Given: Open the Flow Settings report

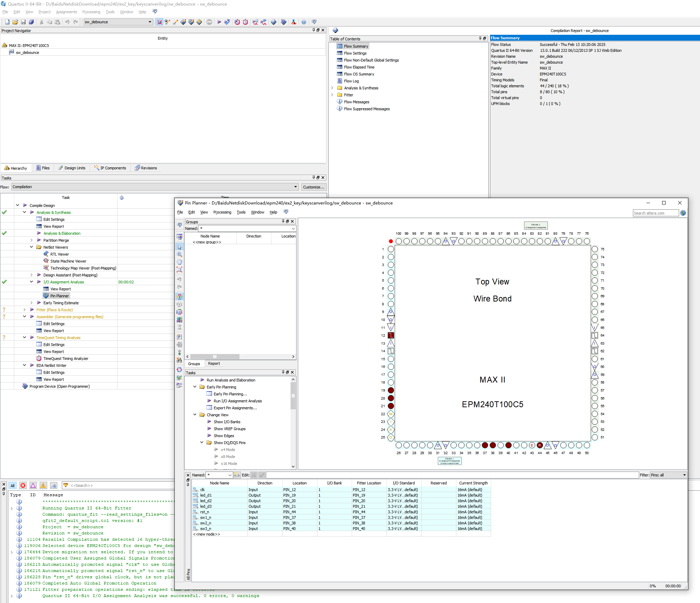Looking at the screenshot, I should click(355, 53).
